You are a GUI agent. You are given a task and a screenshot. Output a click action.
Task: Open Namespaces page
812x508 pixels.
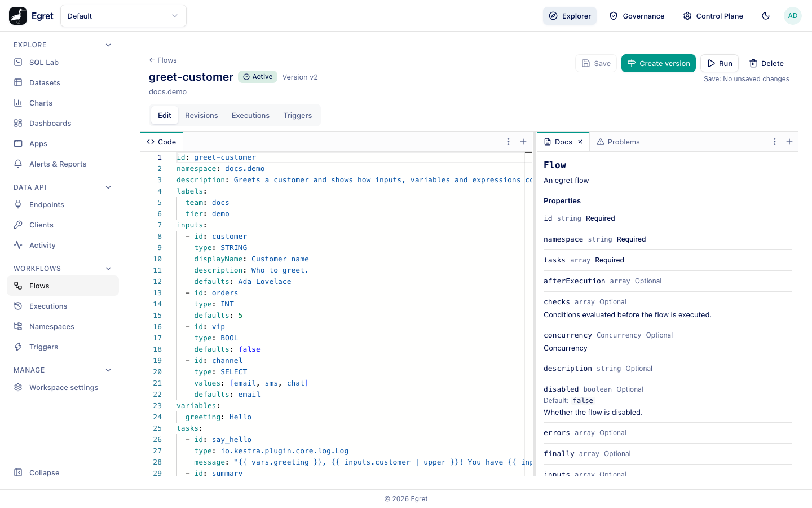point(63,326)
